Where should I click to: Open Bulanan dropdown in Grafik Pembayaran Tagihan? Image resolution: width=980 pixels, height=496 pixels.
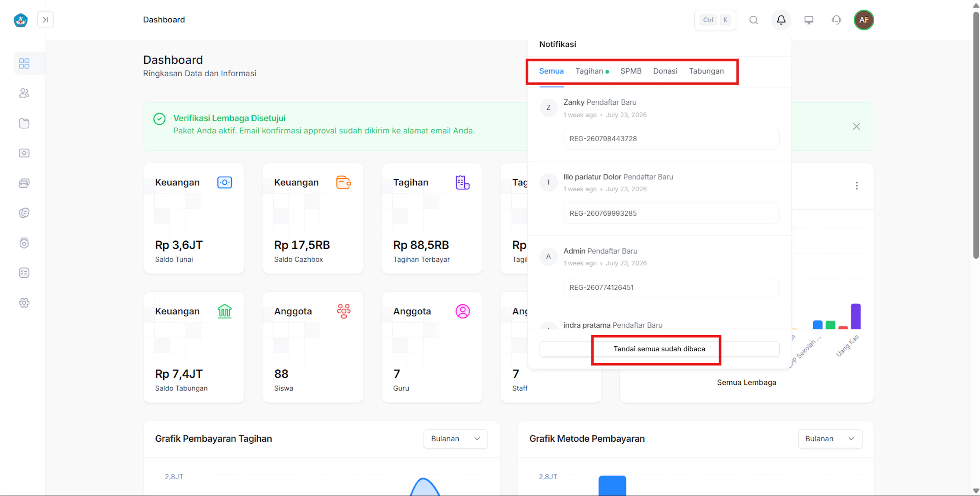pos(455,439)
